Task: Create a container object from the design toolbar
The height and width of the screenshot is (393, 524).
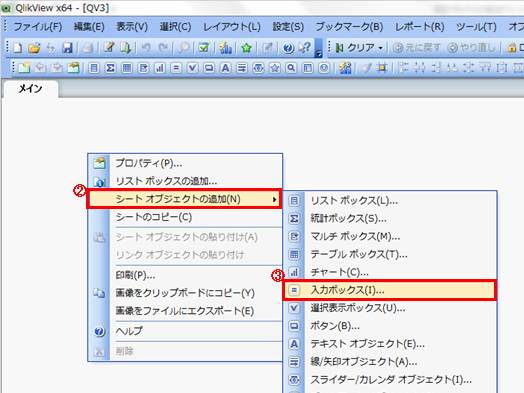Action: tap(307, 68)
